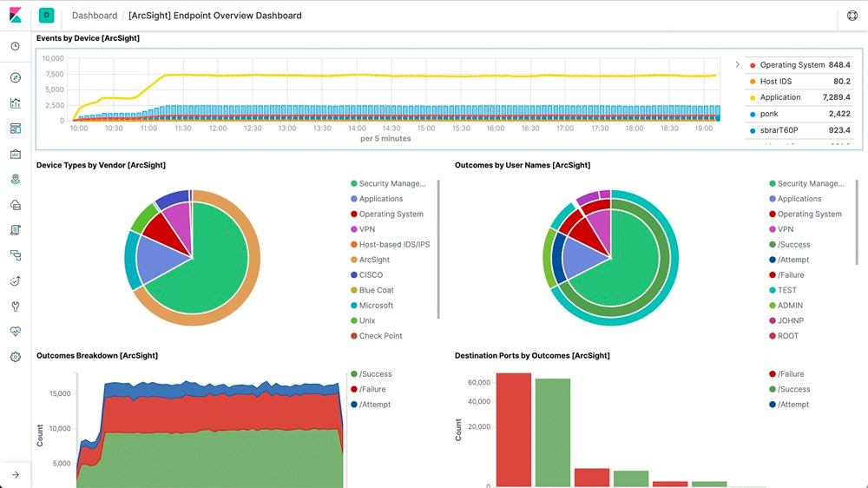This screenshot has height=488, width=868.
Task: Open Discover compass icon
Action: (16, 77)
